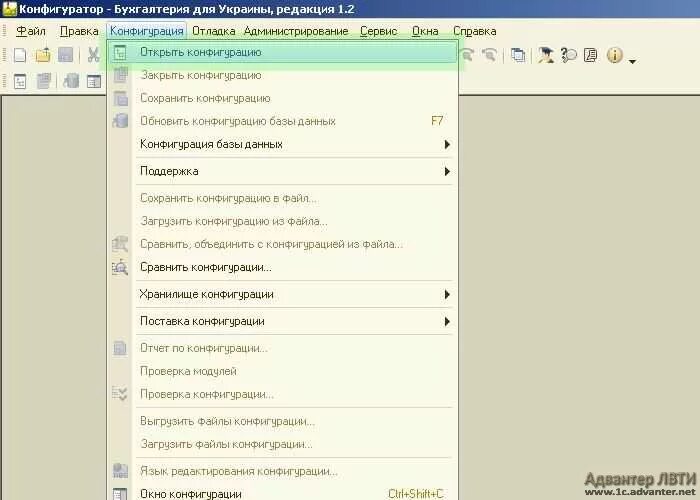The image size is (700, 500).
Task: Select Сохранить конфигурацию в файл... entry
Action: pyautogui.click(x=283, y=198)
